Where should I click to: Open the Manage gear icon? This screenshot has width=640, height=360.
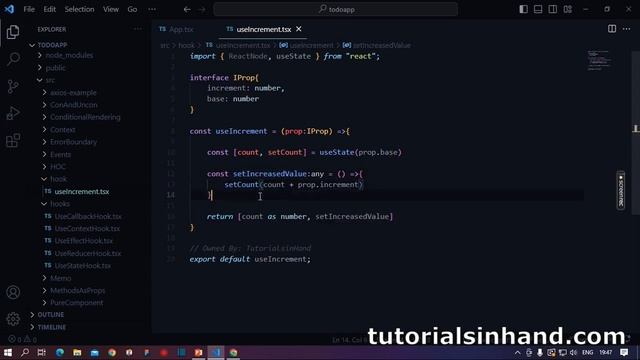(13, 319)
